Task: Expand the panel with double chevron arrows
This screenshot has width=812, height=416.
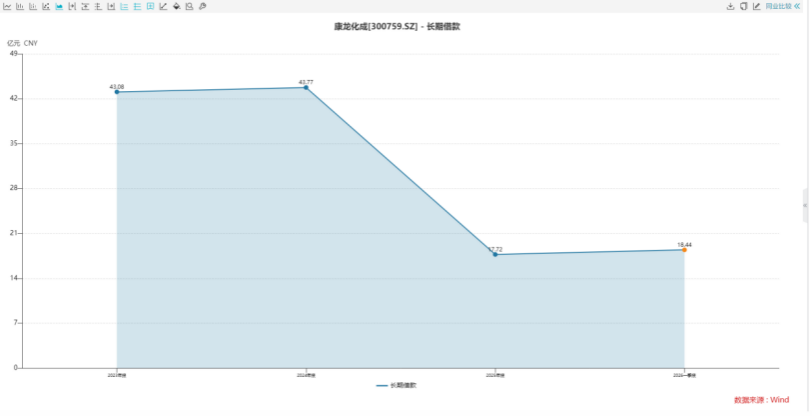Action: pos(798,6)
